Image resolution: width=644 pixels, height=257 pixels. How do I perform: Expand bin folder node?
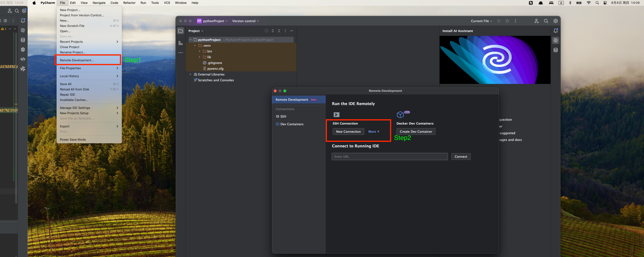pyautogui.click(x=200, y=51)
